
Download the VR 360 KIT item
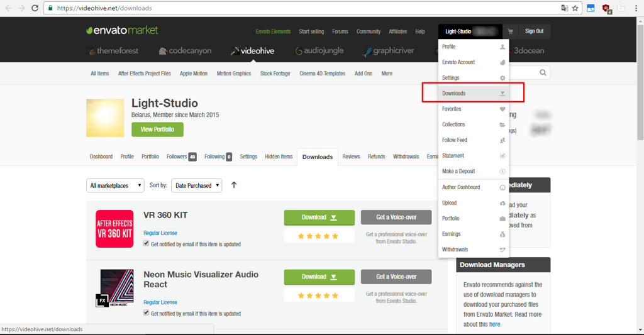pyautogui.click(x=319, y=217)
